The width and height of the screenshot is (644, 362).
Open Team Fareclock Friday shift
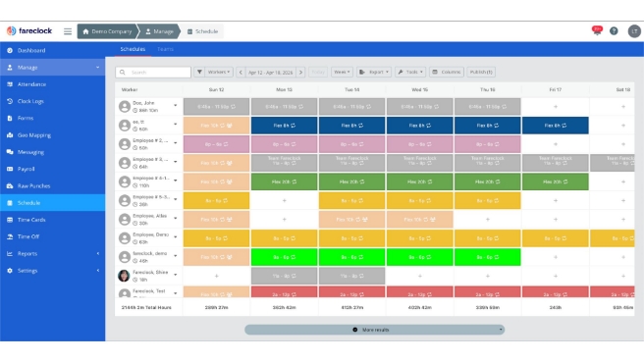(x=556, y=163)
